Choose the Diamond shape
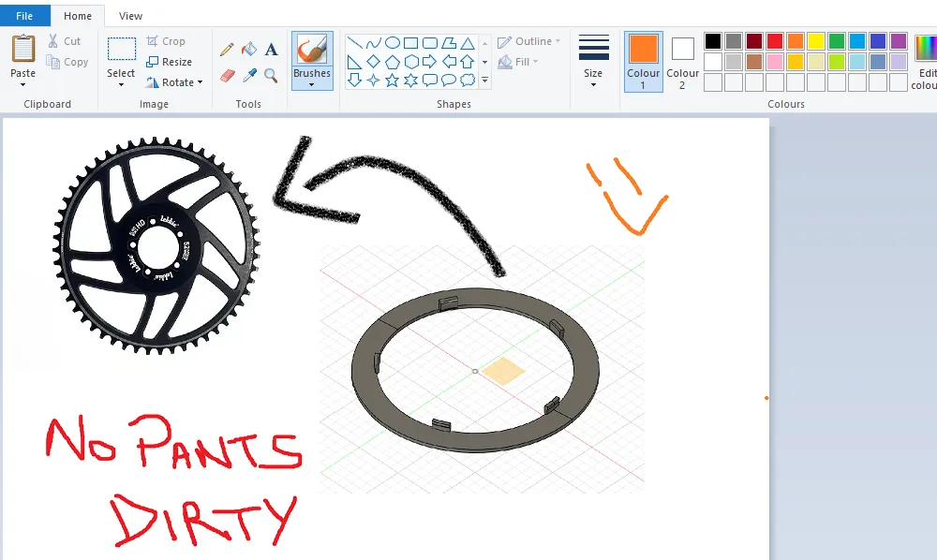 tap(374, 62)
